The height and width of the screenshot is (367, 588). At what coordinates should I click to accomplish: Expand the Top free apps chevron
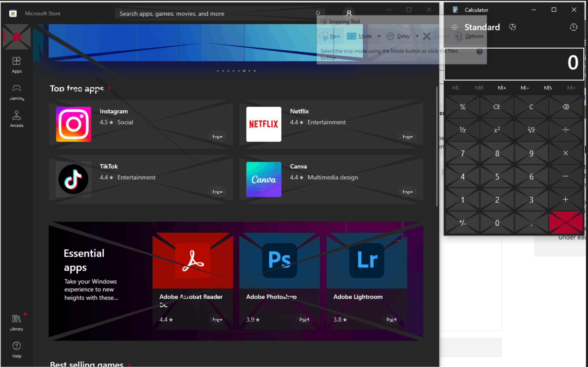coord(109,88)
